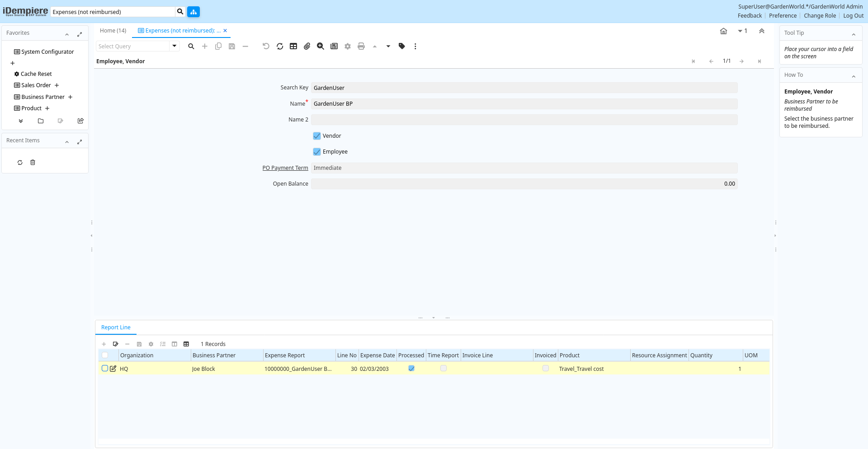Click the Find Record magnifier icon

point(191,46)
